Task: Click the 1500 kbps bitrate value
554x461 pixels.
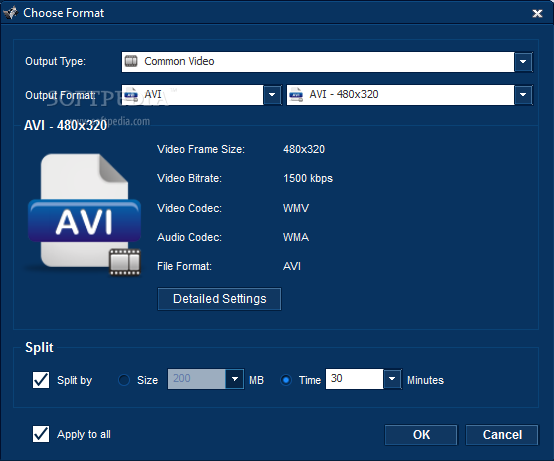Action: point(308,178)
